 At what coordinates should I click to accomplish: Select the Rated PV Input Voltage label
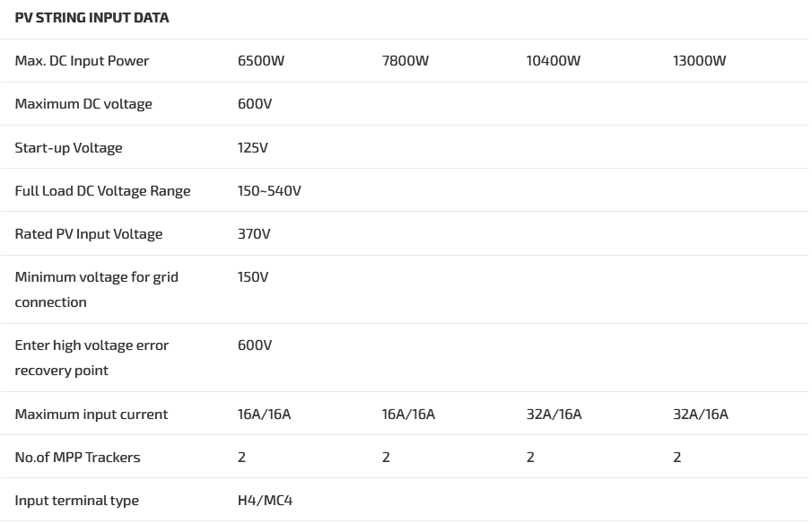[x=89, y=234]
